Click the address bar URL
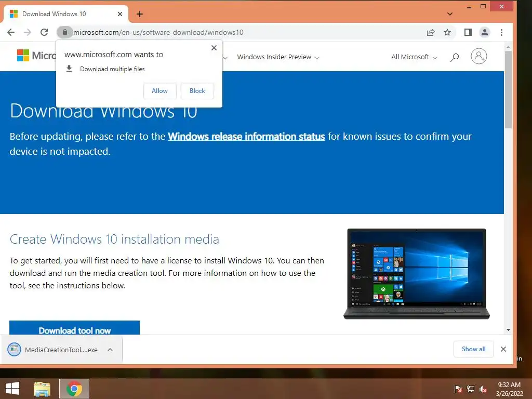Viewport: 532px width, 399px height. pyautogui.click(x=158, y=32)
